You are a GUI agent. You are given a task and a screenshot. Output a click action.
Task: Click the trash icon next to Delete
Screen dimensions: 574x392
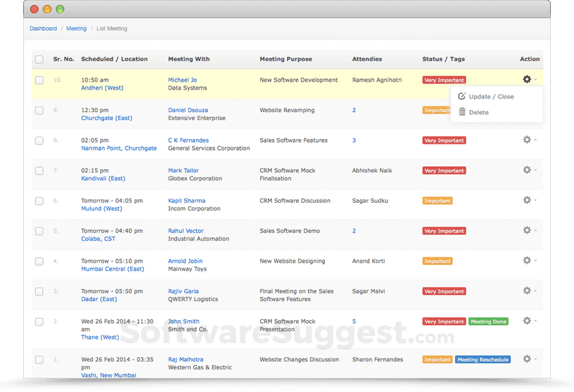(x=462, y=112)
